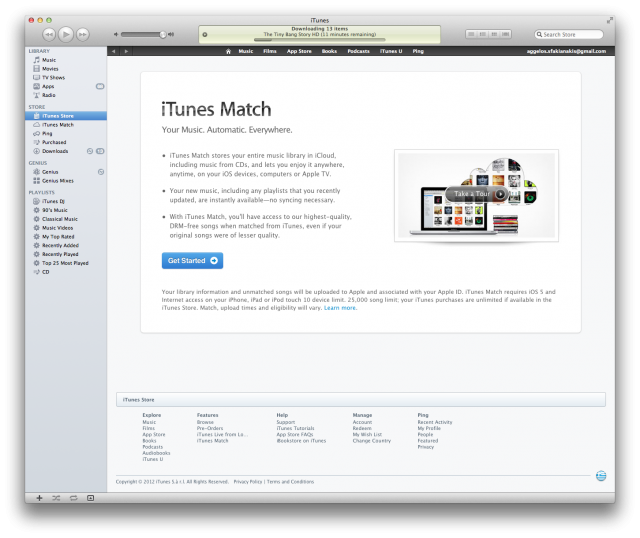Toggle shuffle in the bottom bar
The image size is (640, 538).
56,498
